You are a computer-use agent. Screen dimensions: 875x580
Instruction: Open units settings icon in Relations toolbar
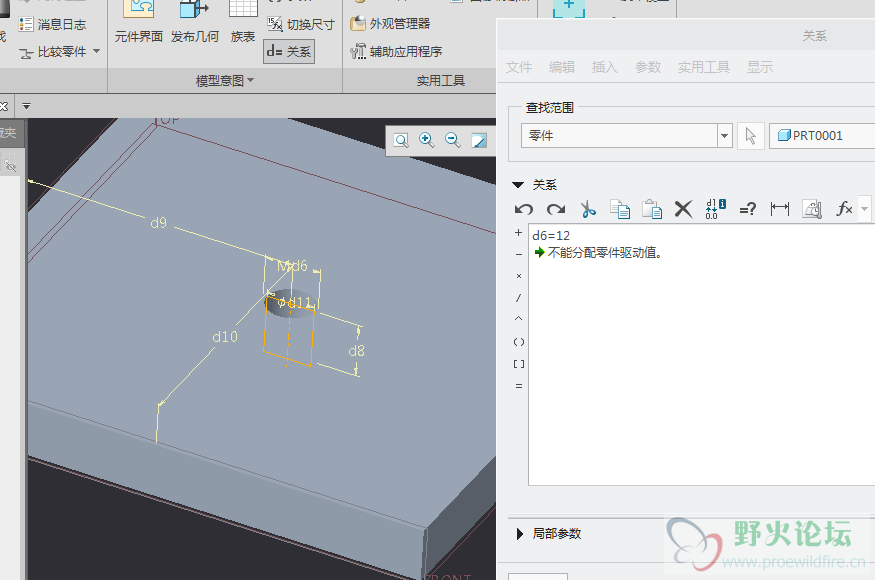click(x=812, y=209)
